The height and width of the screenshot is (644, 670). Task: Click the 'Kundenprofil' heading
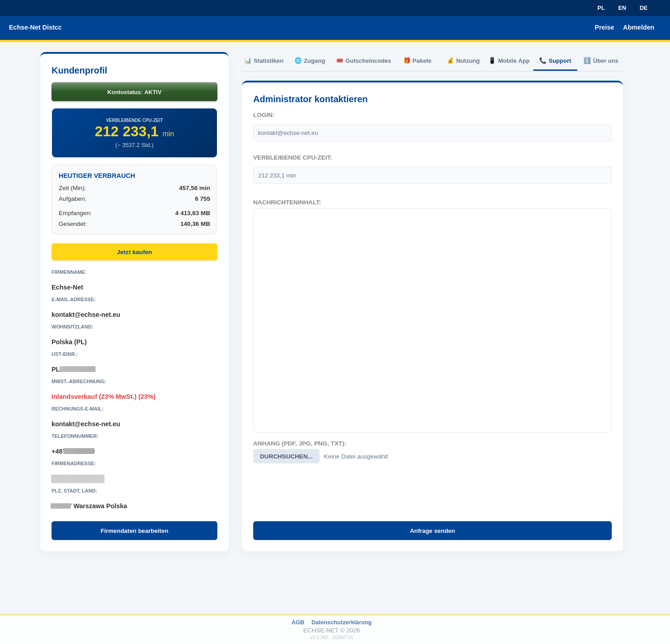click(79, 70)
